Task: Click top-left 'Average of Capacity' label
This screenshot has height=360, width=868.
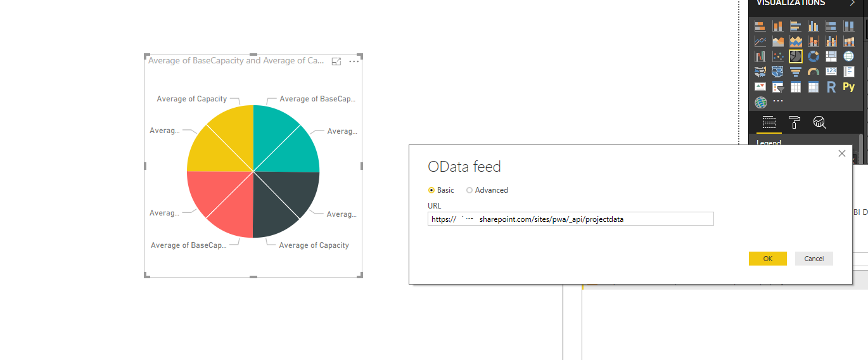Action: coord(192,99)
